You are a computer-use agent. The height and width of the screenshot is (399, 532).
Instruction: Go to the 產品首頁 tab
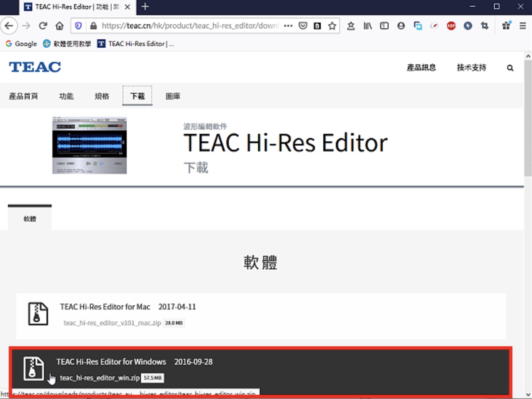(23, 96)
